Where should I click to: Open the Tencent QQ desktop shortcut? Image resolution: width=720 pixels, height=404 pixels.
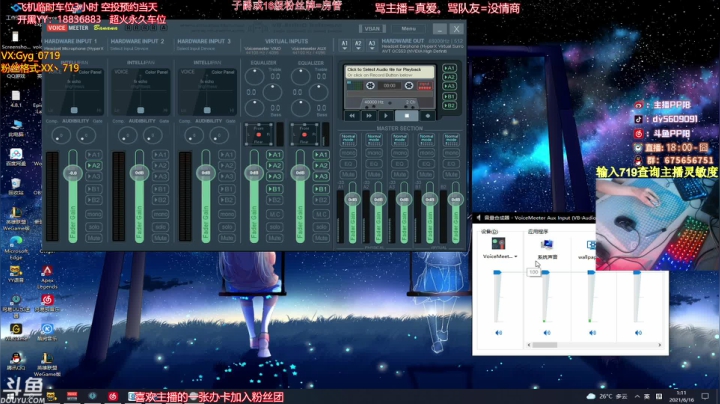[x=16, y=361]
